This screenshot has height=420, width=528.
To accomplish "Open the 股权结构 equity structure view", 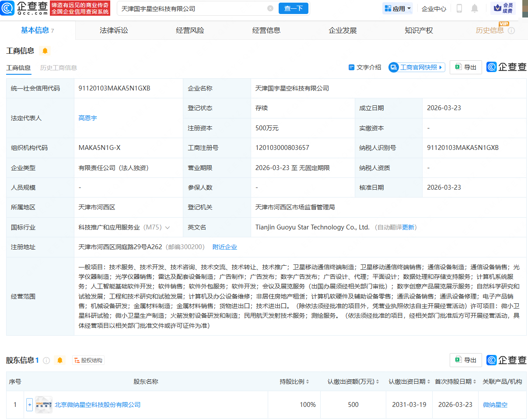I will point(88,360).
